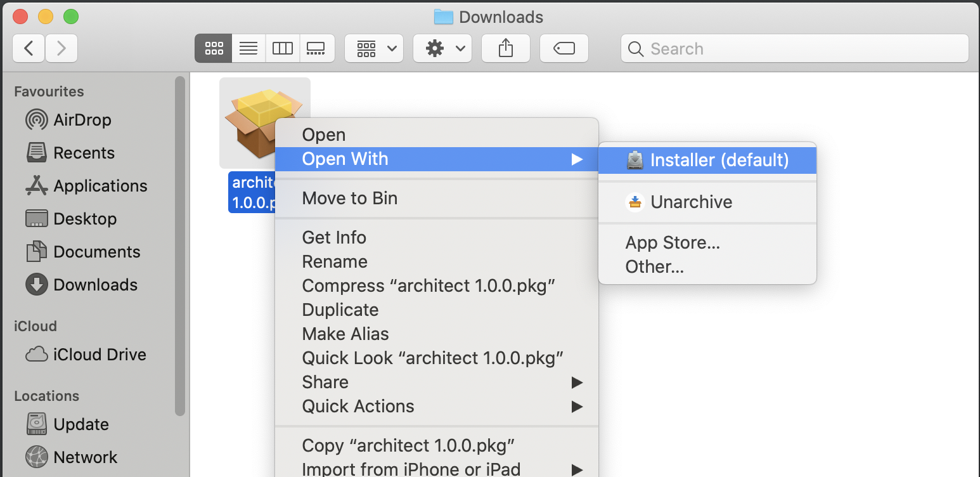Click the Locations section header
Image resolution: width=980 pixels, height=477 pixels.
[x=46, y=396]
